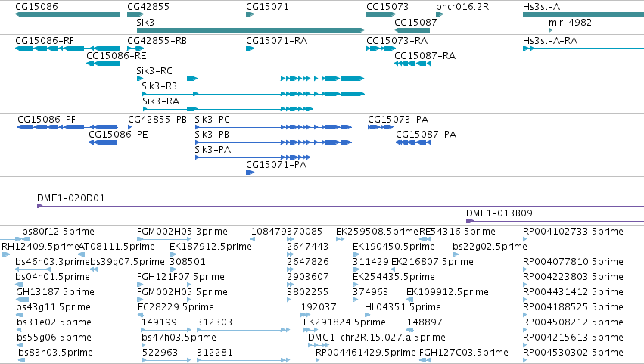The image size is (644, 364).
Task: Select transcript Hs3st-A-RA
Action: pos(550,41)
